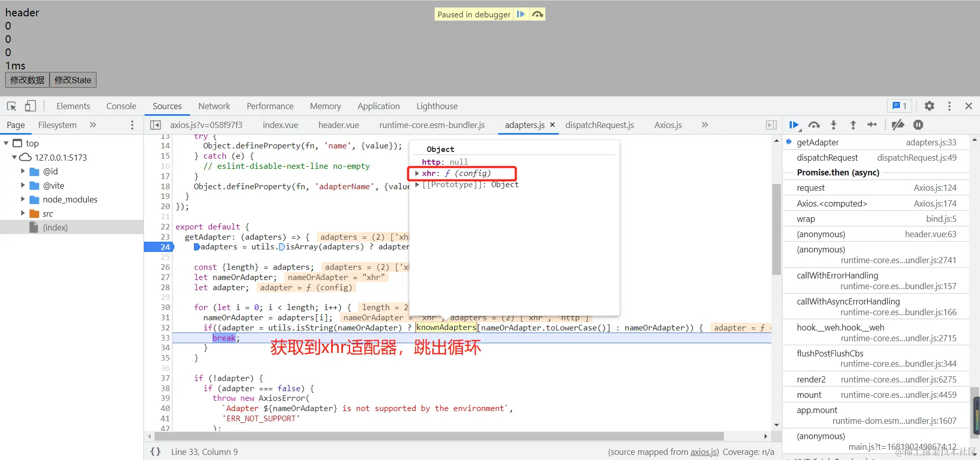Select the Filesystem navigator tab
Screen dimensions: 980x460
pos(57,125)
